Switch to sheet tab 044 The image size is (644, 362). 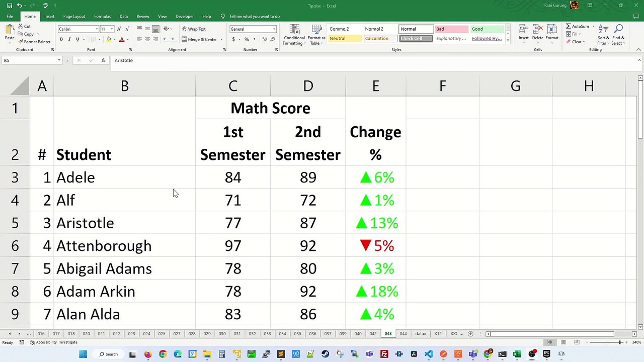pyautogui.click(x=403, y=334)
